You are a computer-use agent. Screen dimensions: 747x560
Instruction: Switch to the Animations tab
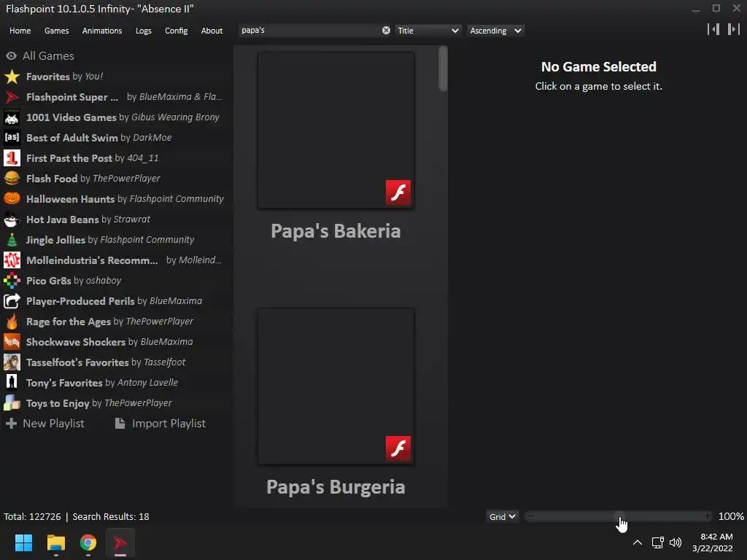click(102, 31)
